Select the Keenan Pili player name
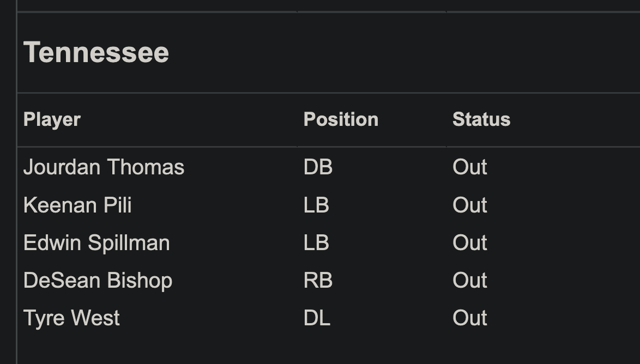 [x=77, y=205]
